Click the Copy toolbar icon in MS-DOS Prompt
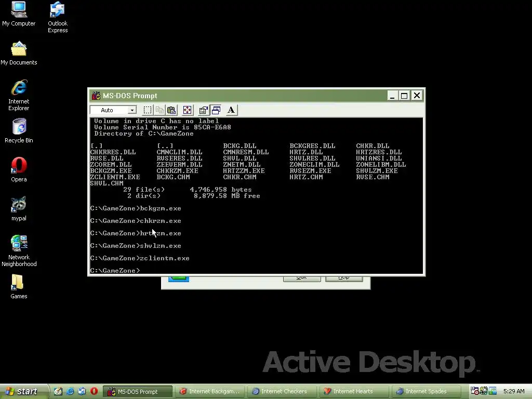The width and height of the screenshot is (532, 399). click(159, 110)
